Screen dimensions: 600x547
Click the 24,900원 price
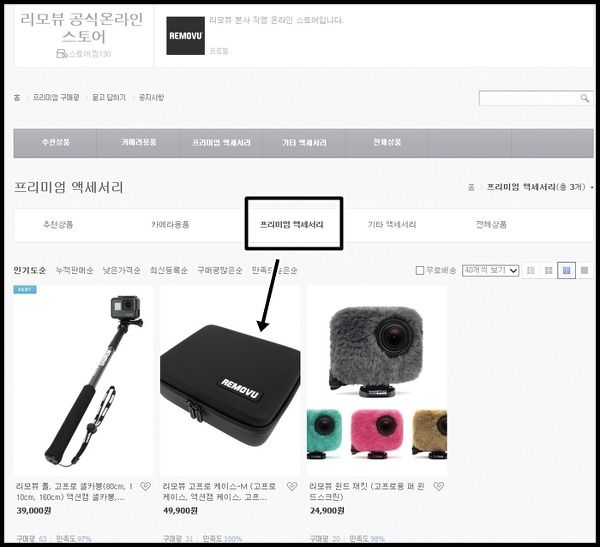(x=327, y=511)
